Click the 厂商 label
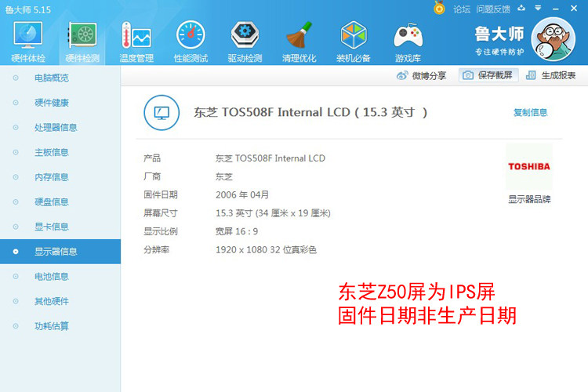Viewport: 588px width, 392px height. 152,176
